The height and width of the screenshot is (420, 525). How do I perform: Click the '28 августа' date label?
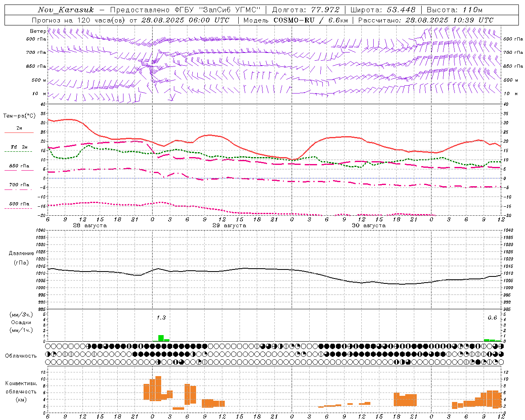pyautogui.click(x=89, y=226)
